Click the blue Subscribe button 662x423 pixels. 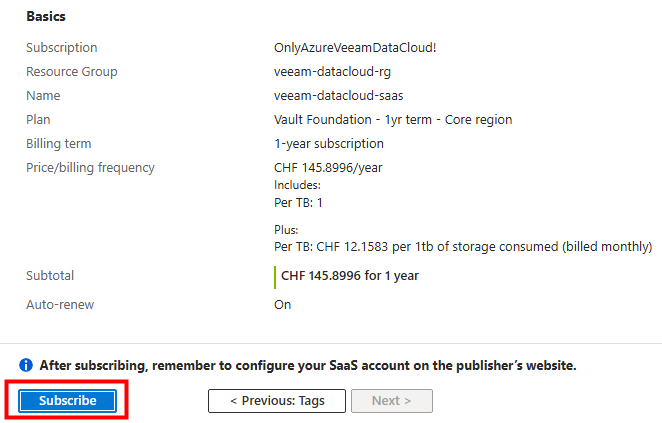point(68,400)
